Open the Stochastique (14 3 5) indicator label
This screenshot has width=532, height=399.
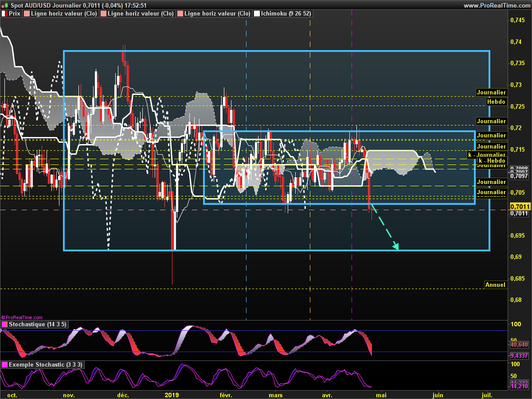pos(37,325)
